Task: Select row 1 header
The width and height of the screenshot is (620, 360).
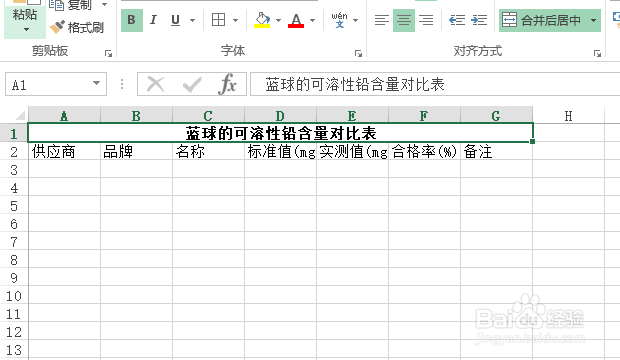Action: coord(14,133)
